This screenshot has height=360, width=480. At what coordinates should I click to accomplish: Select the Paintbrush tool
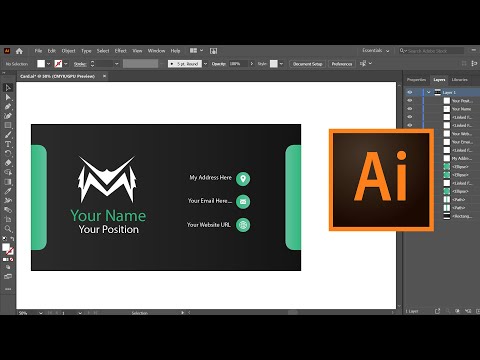click(x=8, y=135)
